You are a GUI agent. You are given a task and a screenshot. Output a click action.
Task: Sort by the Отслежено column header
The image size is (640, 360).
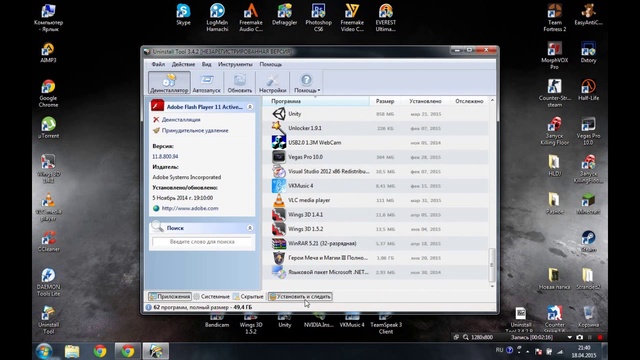469,101
